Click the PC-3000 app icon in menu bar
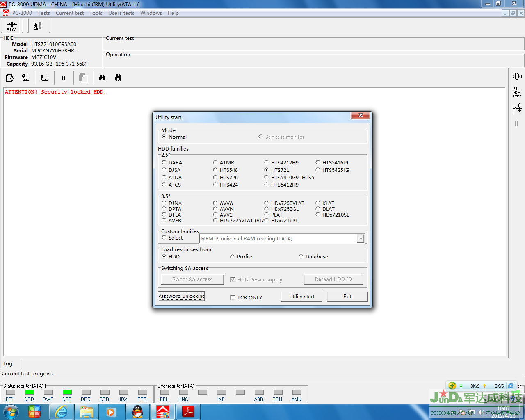Screen dimensions: 525x420 6,13
